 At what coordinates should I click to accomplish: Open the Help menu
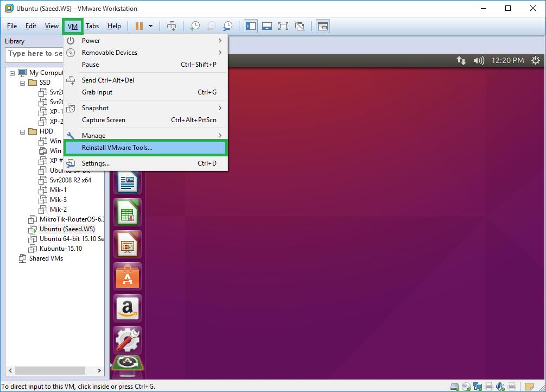pyautogui.click(x=114, y=26)
